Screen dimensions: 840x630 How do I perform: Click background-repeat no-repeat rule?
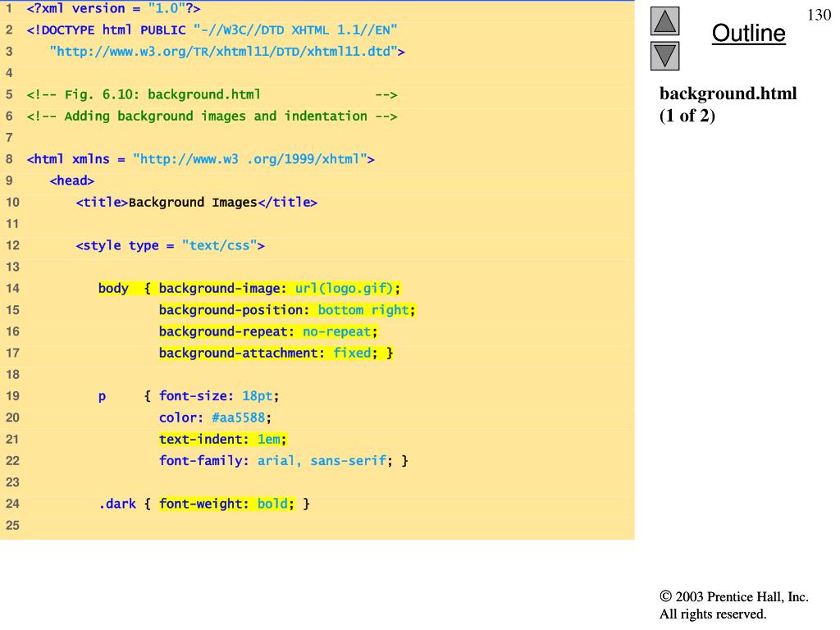point(268,331)
